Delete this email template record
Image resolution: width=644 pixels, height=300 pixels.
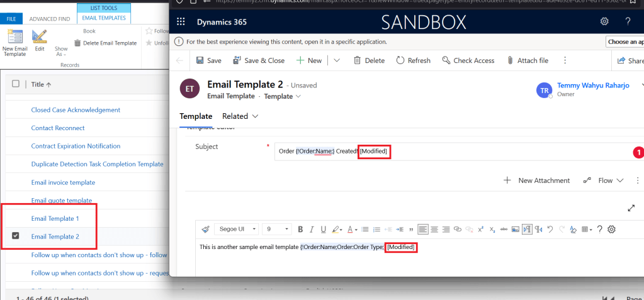click(369, 60)
